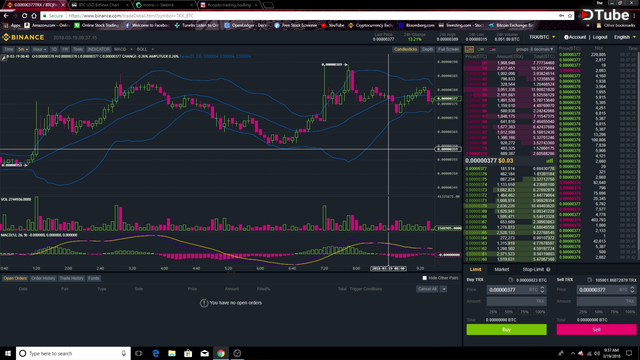Open the 5m minute interval dropdown
The width and height of the screenshot is (640, 360).
(23, 49)
